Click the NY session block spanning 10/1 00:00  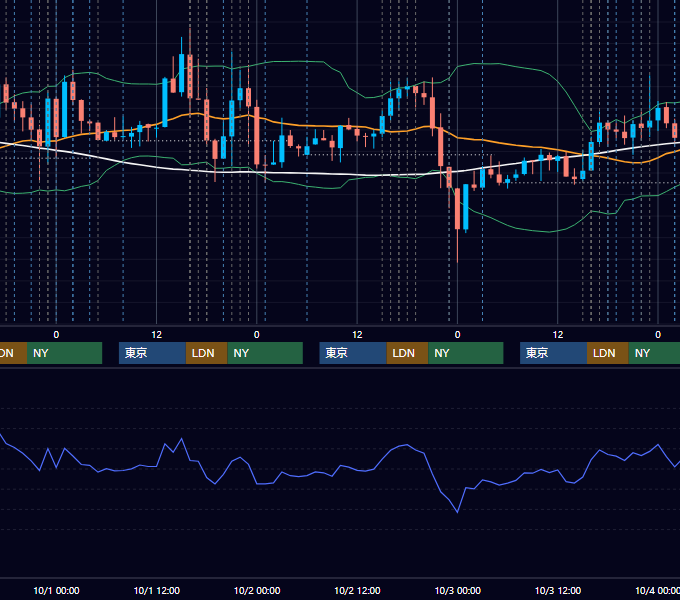tap(64, 353)
